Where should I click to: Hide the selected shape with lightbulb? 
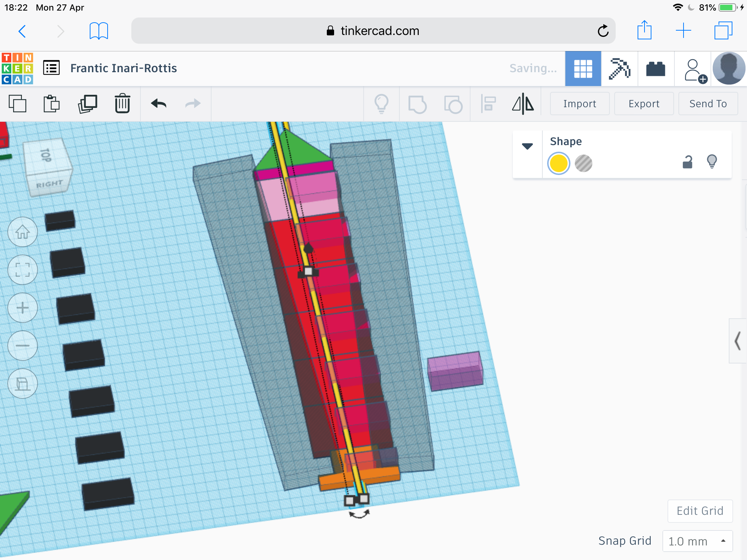[x=712, y=162]
